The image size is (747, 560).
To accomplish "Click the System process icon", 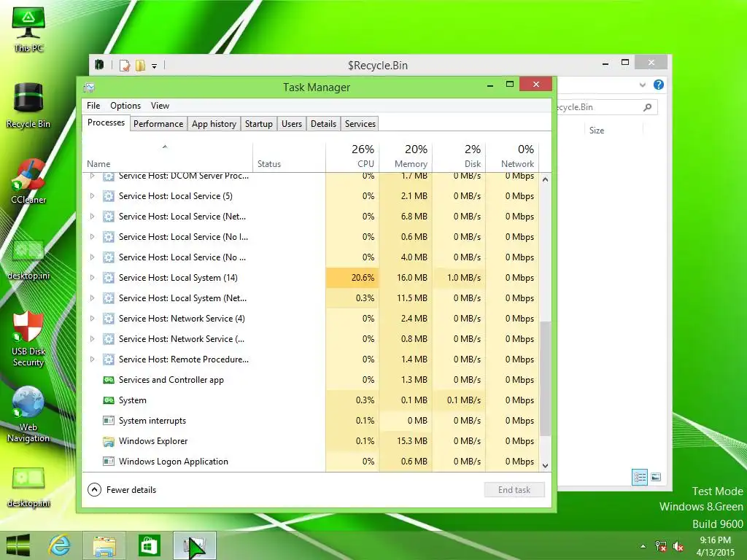I will point(109,400).
